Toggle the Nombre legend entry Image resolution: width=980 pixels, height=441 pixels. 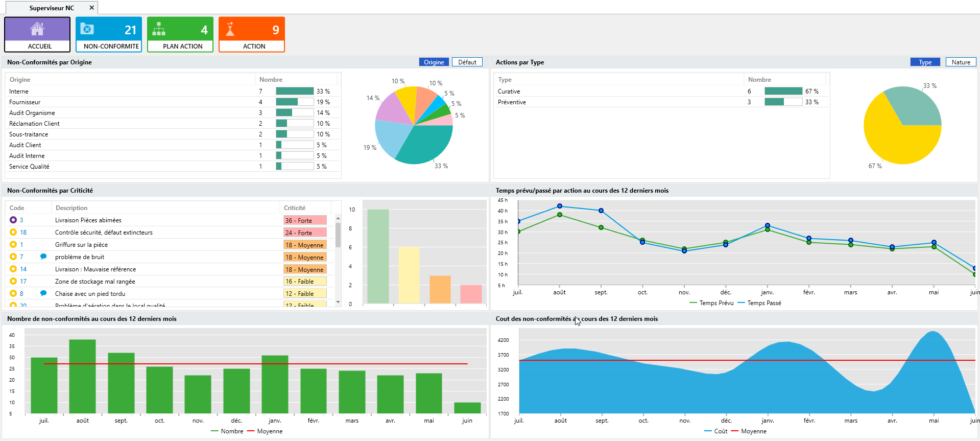[227, 431]
